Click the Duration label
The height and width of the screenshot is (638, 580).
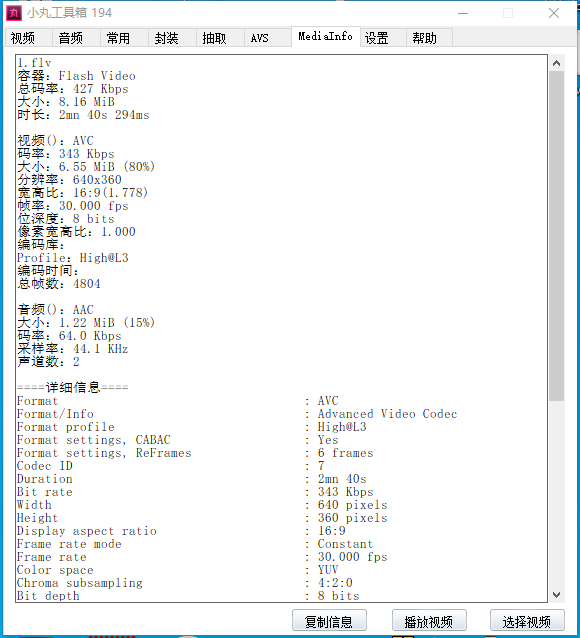tap(45, 479)
